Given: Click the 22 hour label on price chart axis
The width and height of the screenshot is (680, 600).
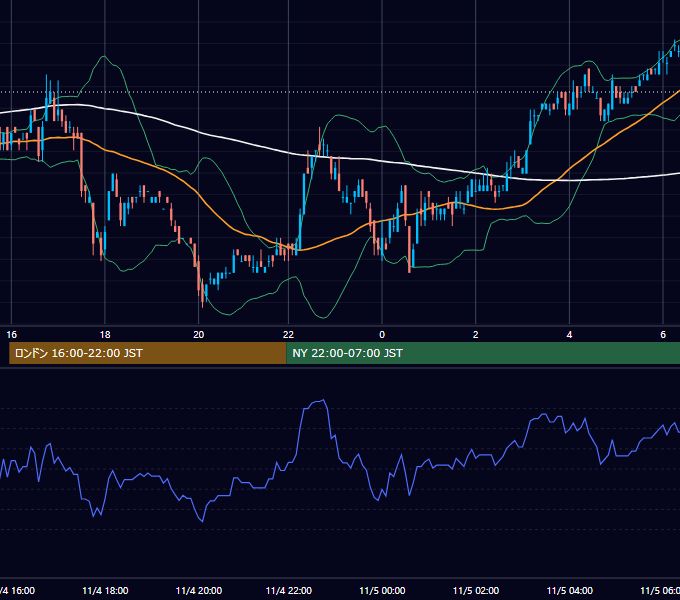Looking at the screenshot, I should tap(288, 335).
